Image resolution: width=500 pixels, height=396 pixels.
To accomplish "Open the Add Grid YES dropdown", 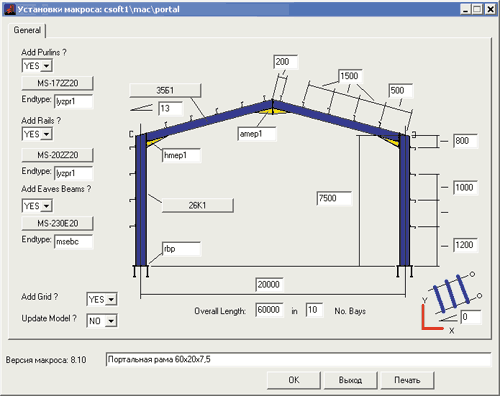I will pos(111,299).
